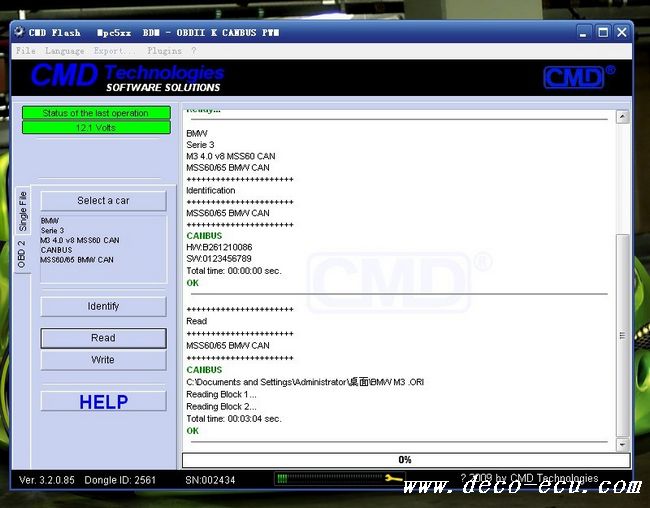Switch to the Single File tab
This screenshot has width=650, height=508.
22,211
